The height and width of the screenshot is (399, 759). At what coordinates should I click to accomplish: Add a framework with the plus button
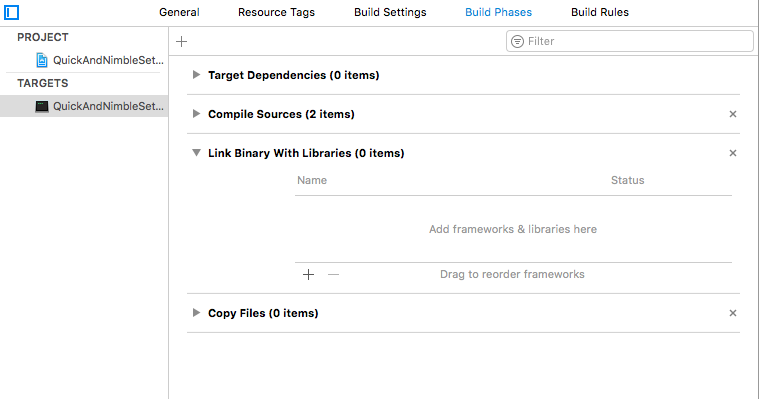point(308,275)
